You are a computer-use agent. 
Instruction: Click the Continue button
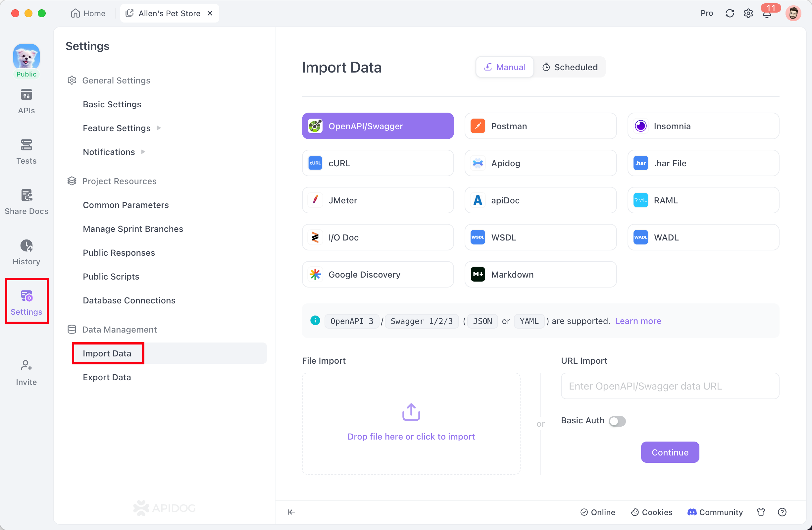click(x=670, y=452)
